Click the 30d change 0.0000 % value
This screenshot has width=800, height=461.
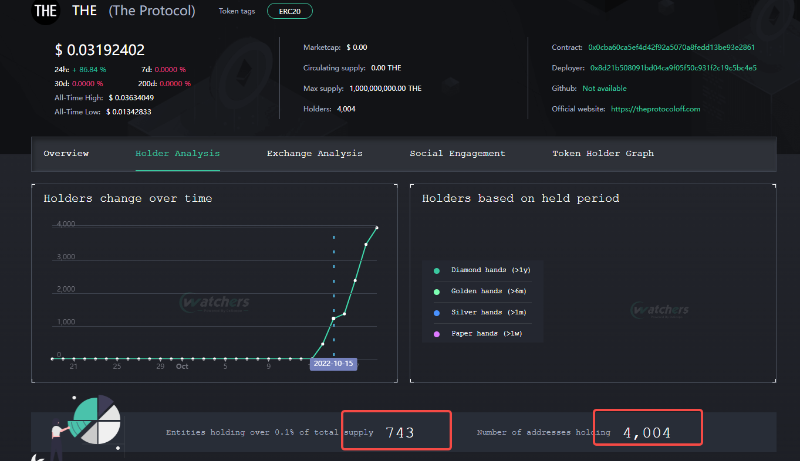(x=87, y=84)
